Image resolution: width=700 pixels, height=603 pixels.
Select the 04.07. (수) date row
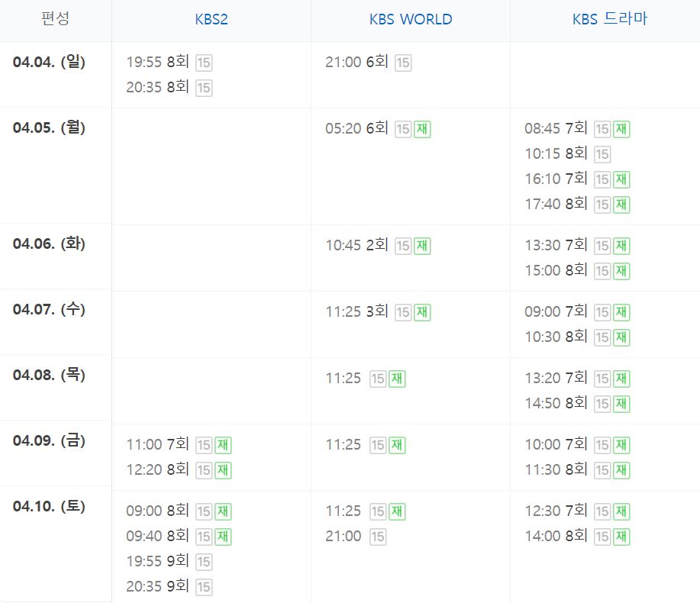click(49, 309)
